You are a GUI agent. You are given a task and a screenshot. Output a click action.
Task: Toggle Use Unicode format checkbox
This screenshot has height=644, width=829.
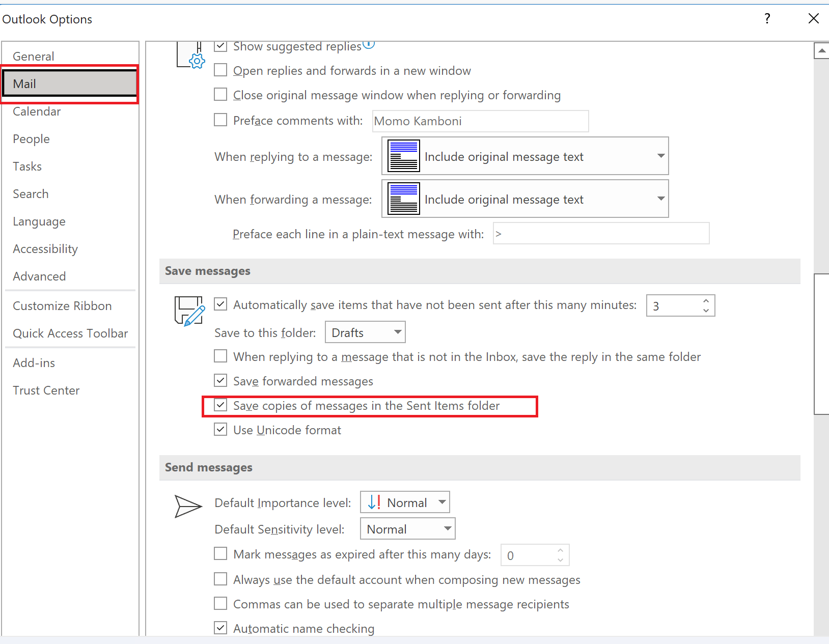[x=220, y=429]
